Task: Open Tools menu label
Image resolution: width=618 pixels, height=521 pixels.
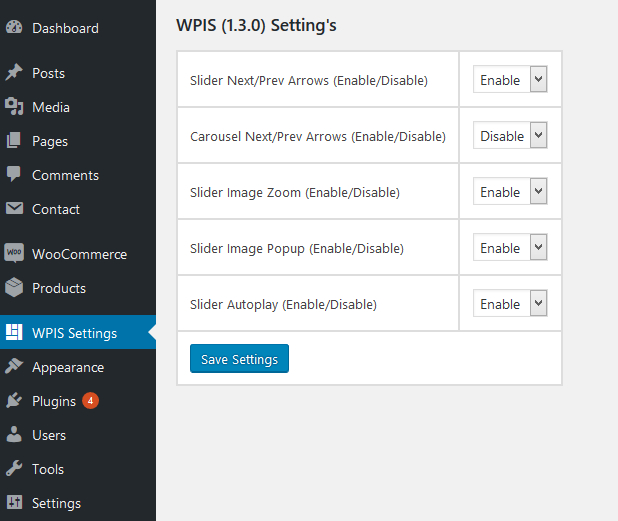Action: point(48,469)
